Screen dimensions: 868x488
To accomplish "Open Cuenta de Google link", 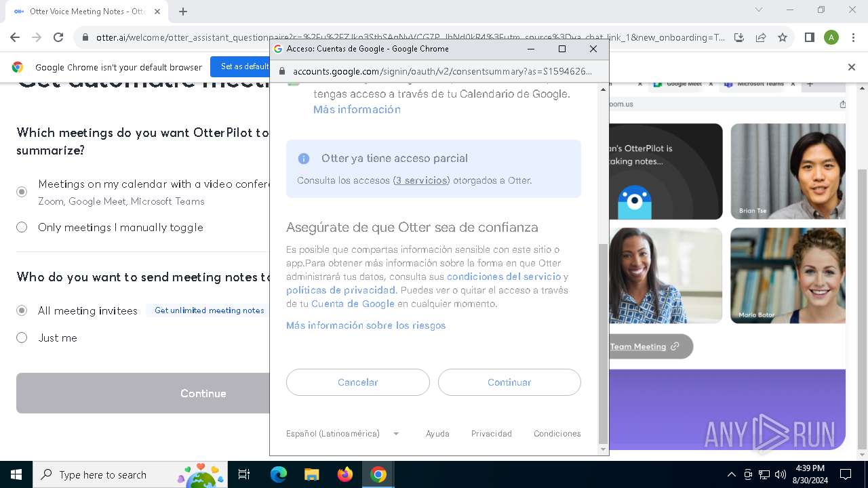I will pos(353,304).
